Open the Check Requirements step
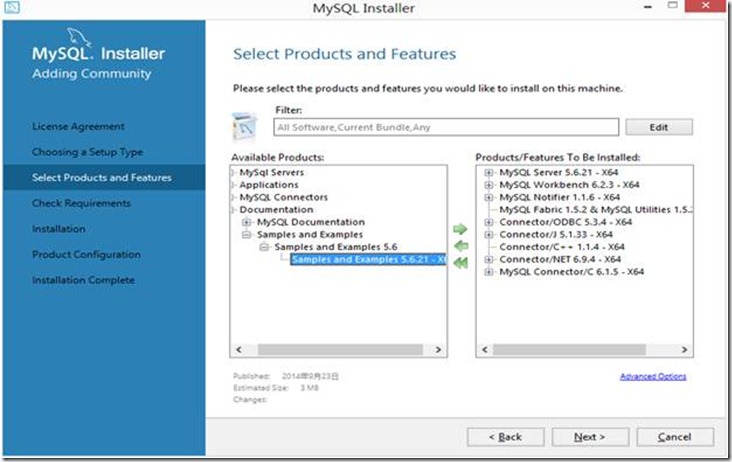This screenshot has height=462, width=732. [81, 203]
